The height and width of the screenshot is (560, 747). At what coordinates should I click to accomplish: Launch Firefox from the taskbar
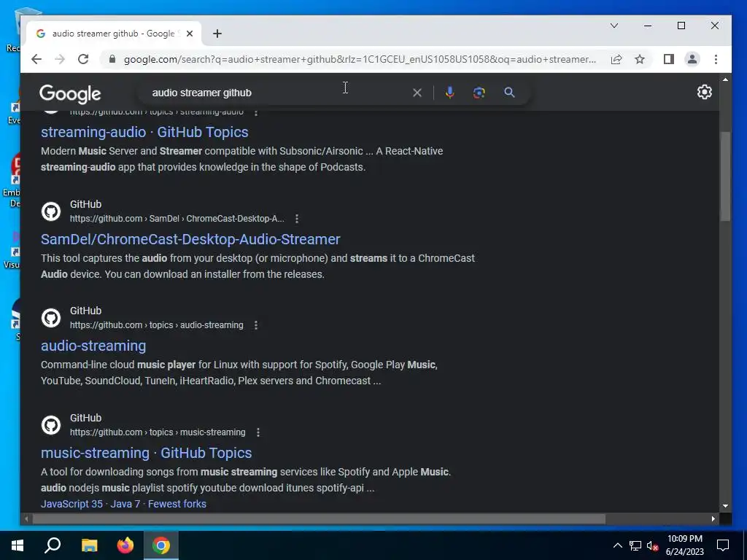(125, 545)
